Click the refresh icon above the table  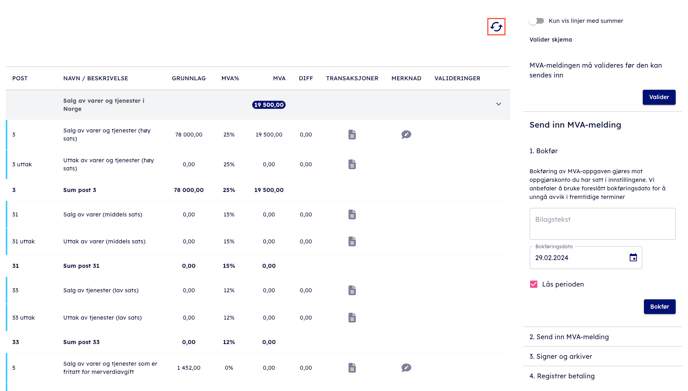click(x=496, y=27)
